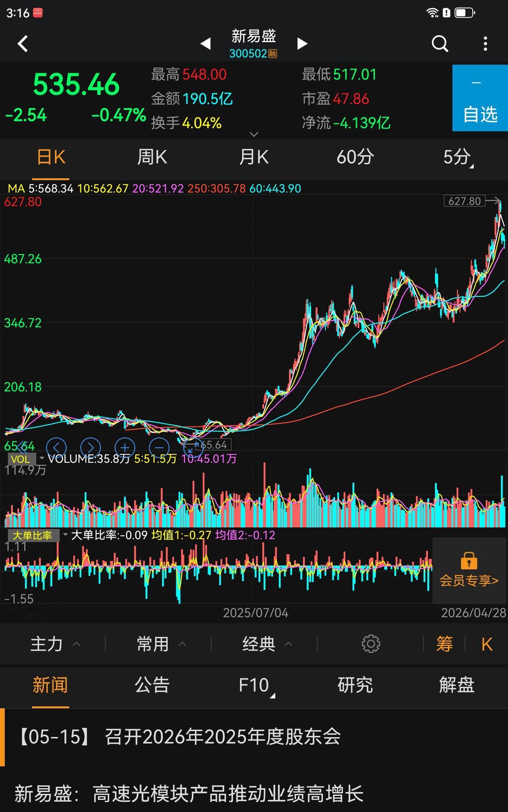Toggle the 筹 chip distribution view
This screenshot has height=812, width=508.
point(444,644)
